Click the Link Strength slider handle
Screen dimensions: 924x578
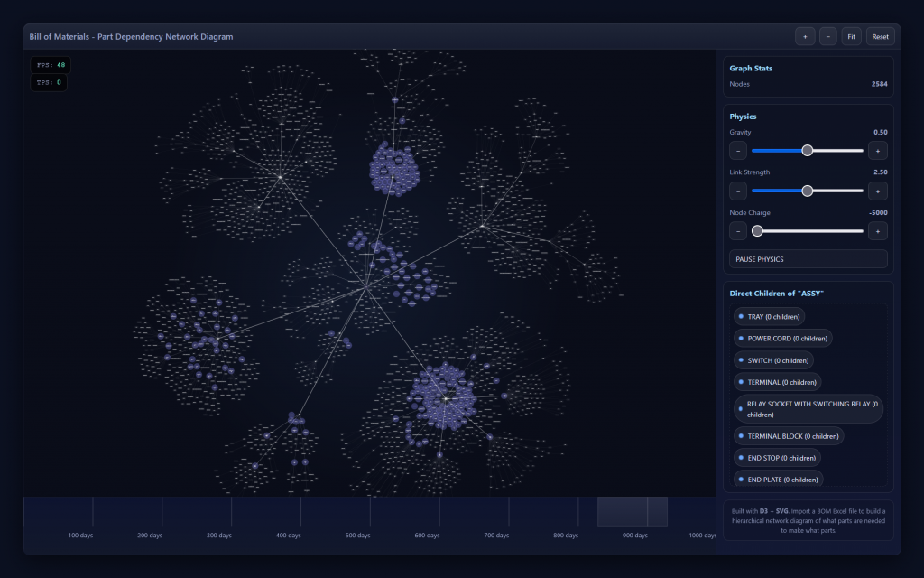(x=808, y=191)
